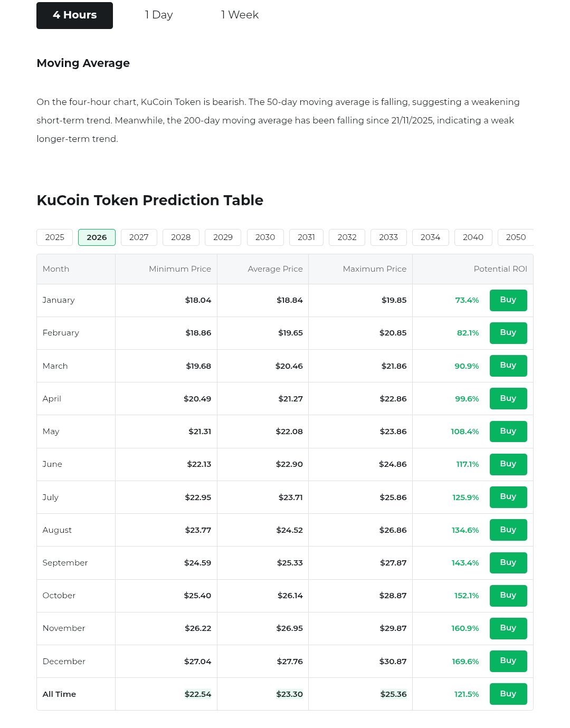The height and width of the screenshot is (728, 570).
Task: Click Buy button in January row
Action: [508, 300]
